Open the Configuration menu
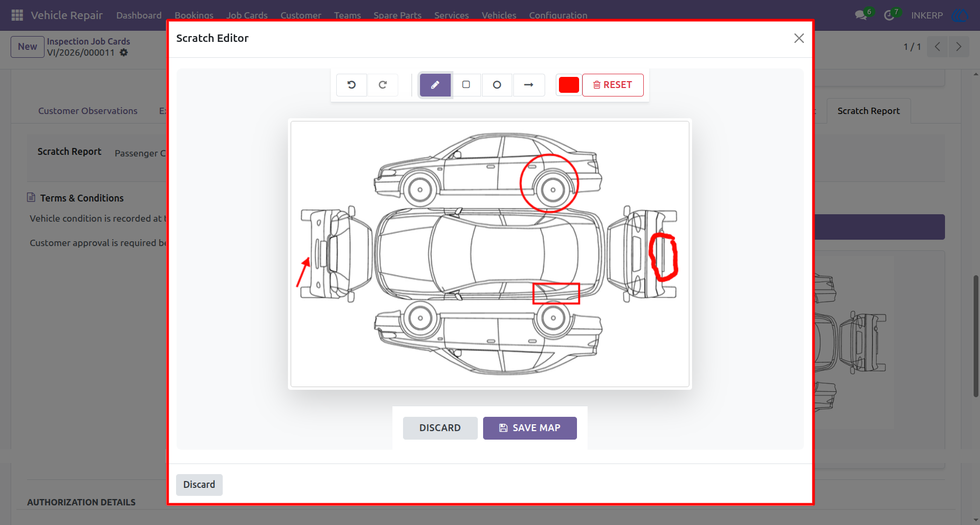 [558, 15]
